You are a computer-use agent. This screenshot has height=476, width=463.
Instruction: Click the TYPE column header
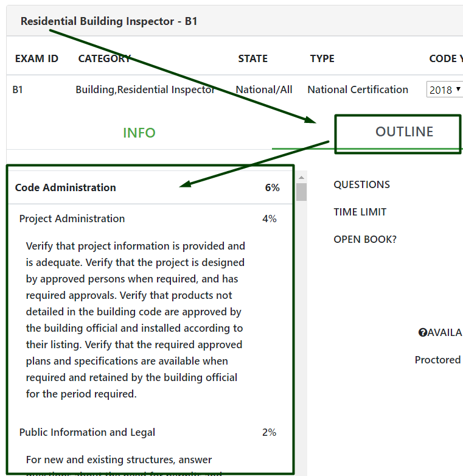point(322,58)
